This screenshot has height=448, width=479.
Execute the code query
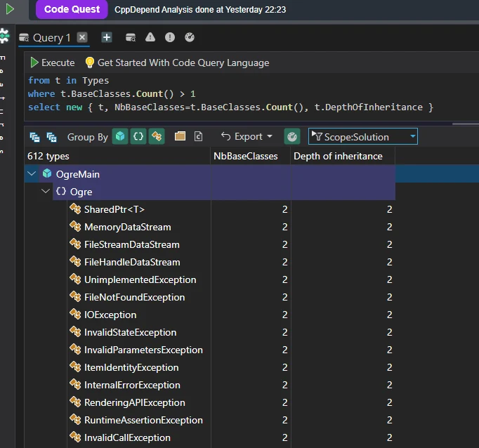[x=52, y=62]
